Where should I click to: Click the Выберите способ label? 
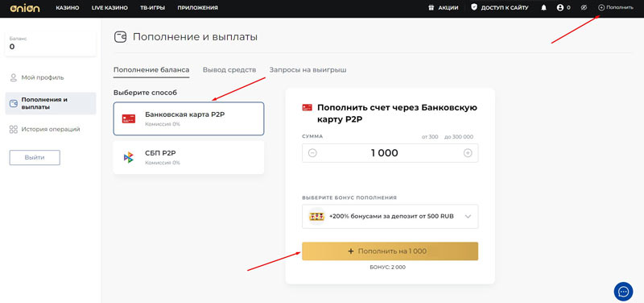click(x=145, y=93)
